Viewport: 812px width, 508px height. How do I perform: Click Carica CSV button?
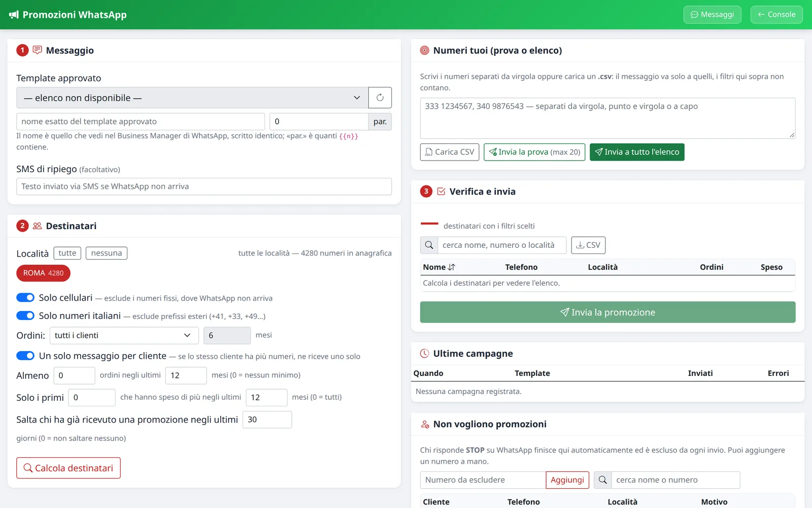click(x=450, y=152)
